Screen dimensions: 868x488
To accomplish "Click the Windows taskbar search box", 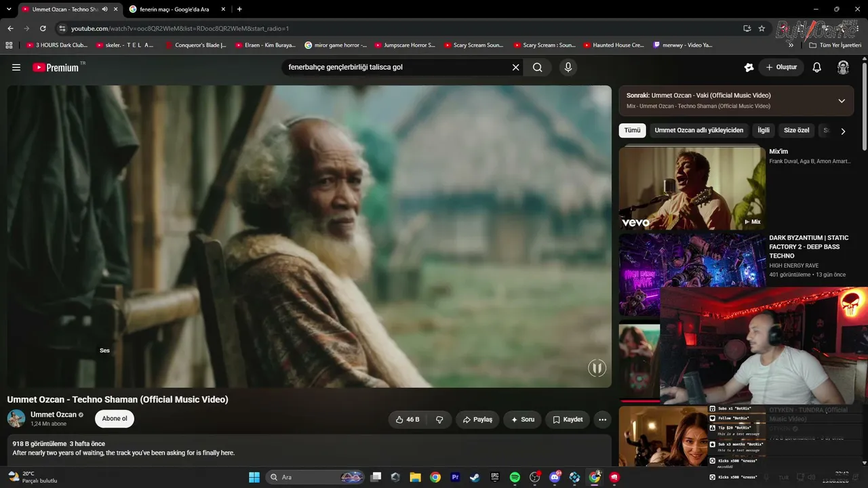I will coord(315,477).
